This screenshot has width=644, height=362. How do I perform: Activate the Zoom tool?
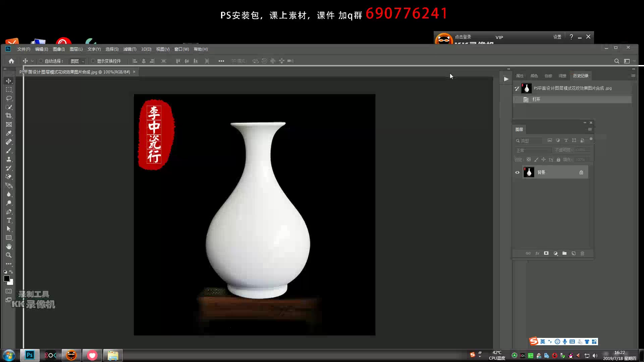pyautogui.click(x=9, y=255)
